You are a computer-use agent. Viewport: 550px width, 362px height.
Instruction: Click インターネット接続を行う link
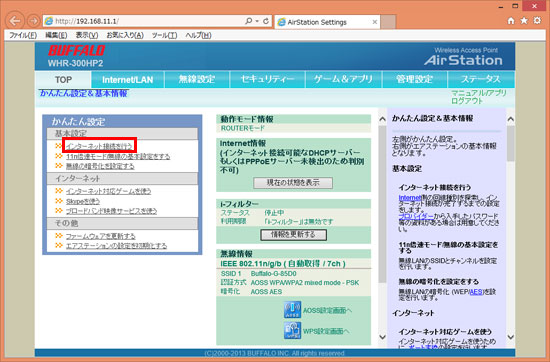click(100, 146)
